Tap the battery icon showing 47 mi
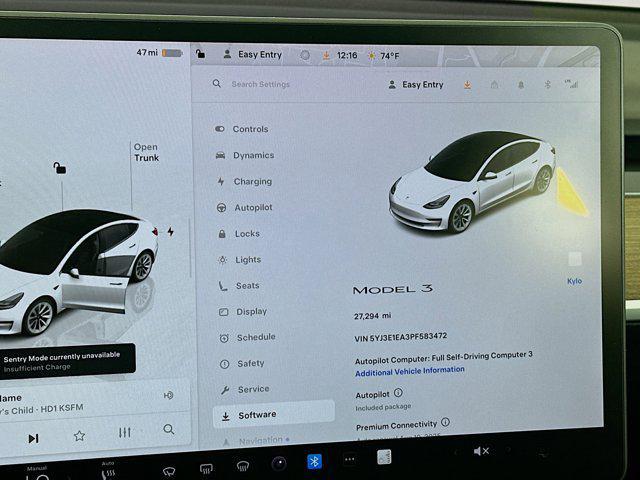This screenshot has width=640, height=480. click(172, 53)
